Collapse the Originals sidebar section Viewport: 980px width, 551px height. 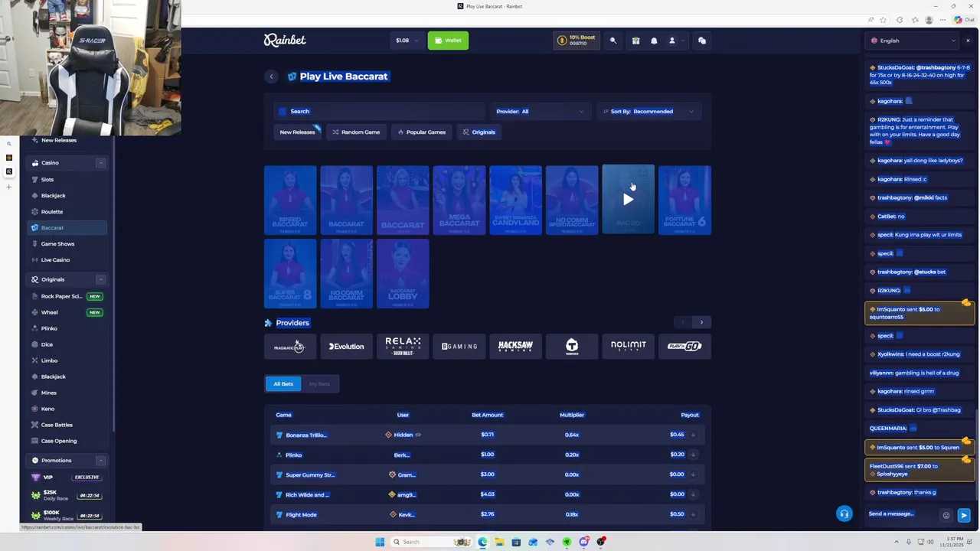coord(100,279)
